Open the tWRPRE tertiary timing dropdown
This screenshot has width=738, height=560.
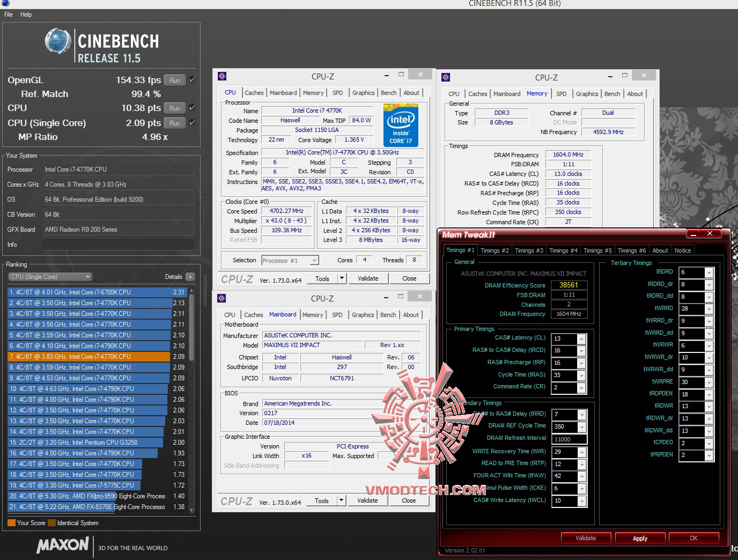709,382
